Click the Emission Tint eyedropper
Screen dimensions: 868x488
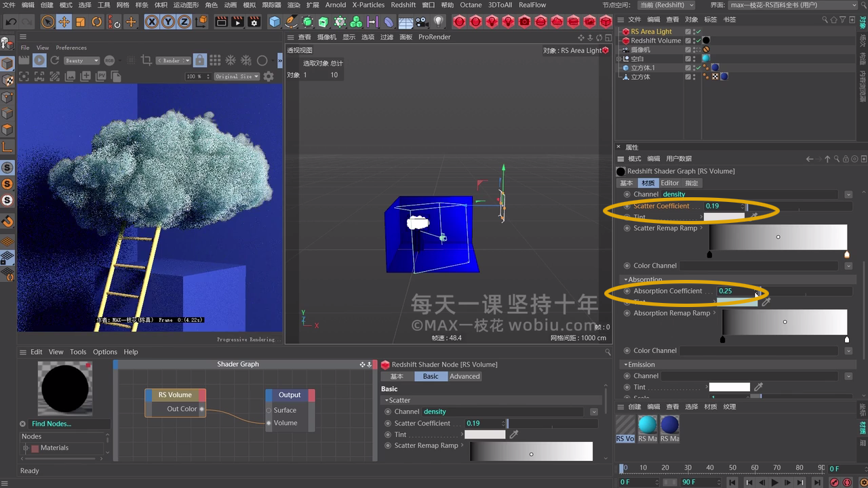pos(759,387)
